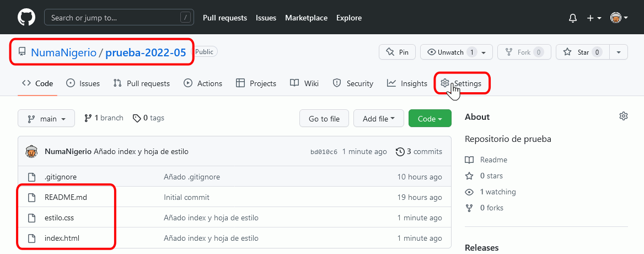Open the prueba-2022-05 repository link
The height and width of the screenshot is (254, 644).
[x=146, y=52]
